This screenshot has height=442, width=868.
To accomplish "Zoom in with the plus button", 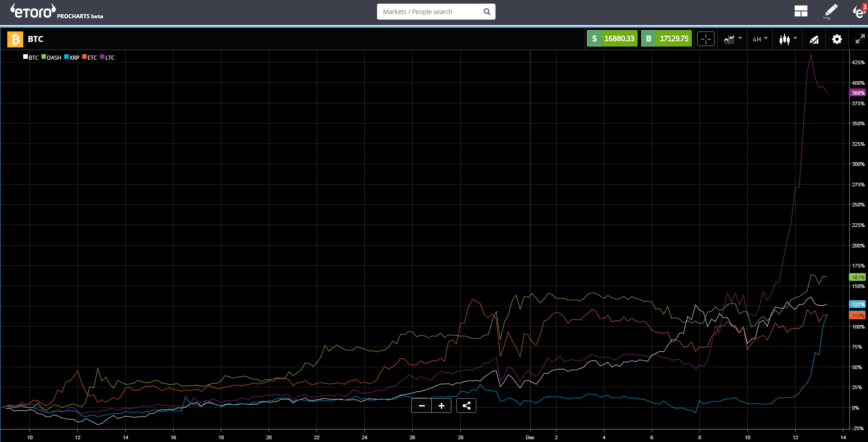I will [441, 406].
